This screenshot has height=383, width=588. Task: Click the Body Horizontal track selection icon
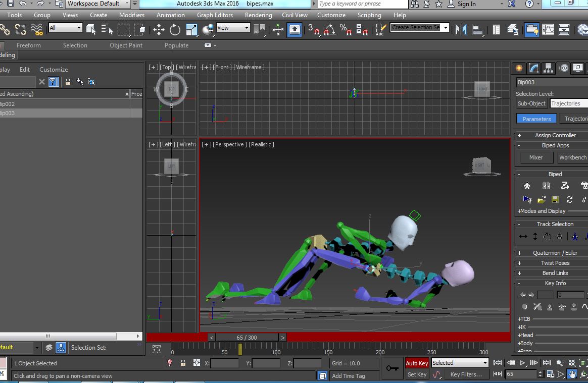[523, 237]
